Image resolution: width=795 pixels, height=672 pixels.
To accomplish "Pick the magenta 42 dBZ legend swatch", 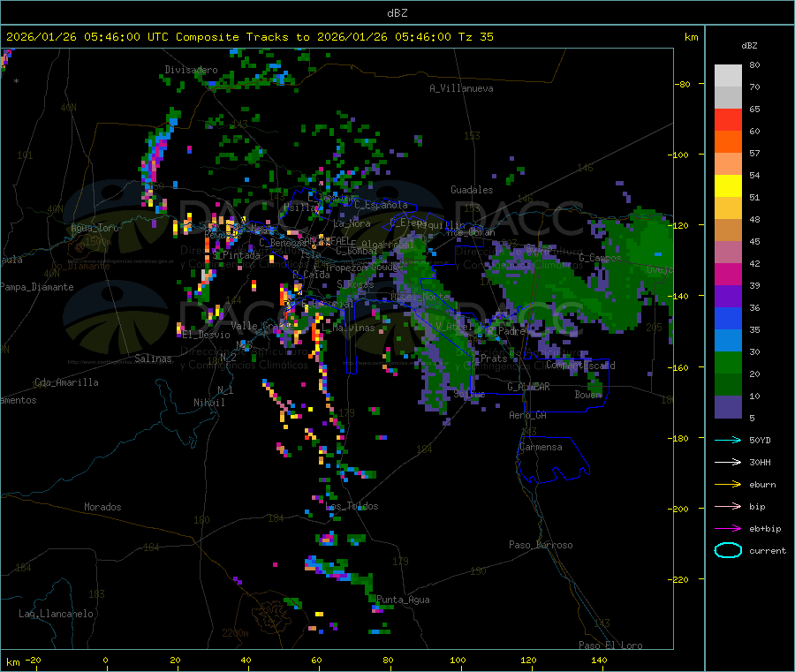I will 728,274.
